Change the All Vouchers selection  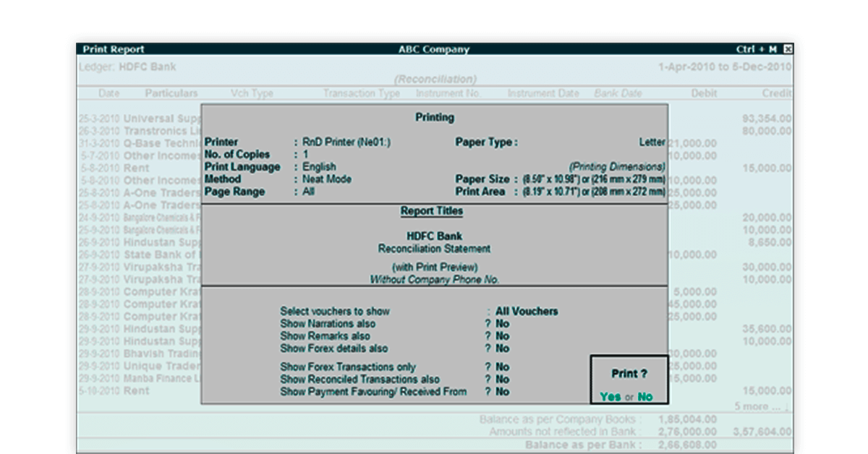click(527, 312)
